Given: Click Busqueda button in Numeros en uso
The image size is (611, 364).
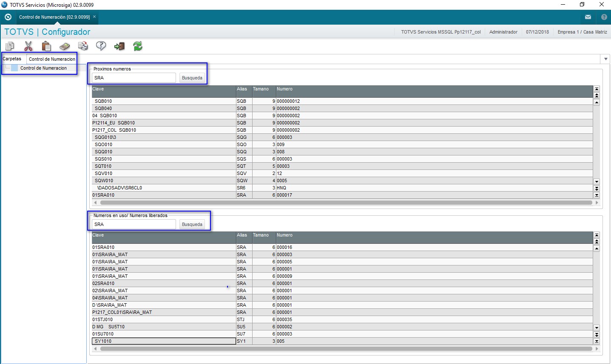Looking at the screenshot, I should [192, 224].
